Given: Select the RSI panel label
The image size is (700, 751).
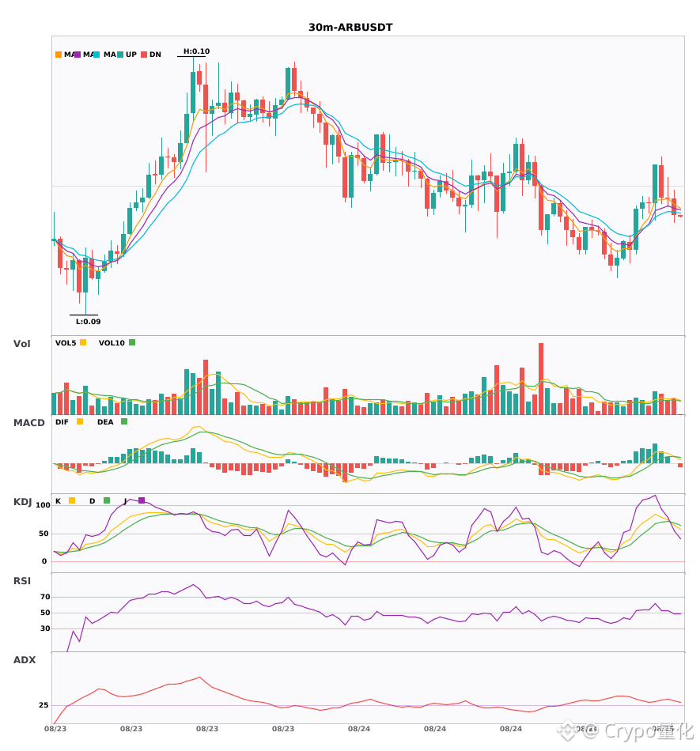Looking at the screenshot, I should (x=22, y=581).
